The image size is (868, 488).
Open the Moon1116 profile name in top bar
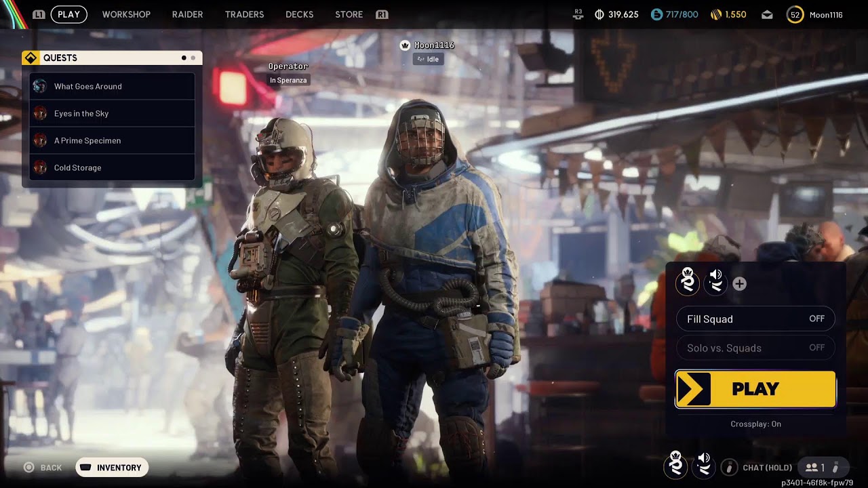826,14
